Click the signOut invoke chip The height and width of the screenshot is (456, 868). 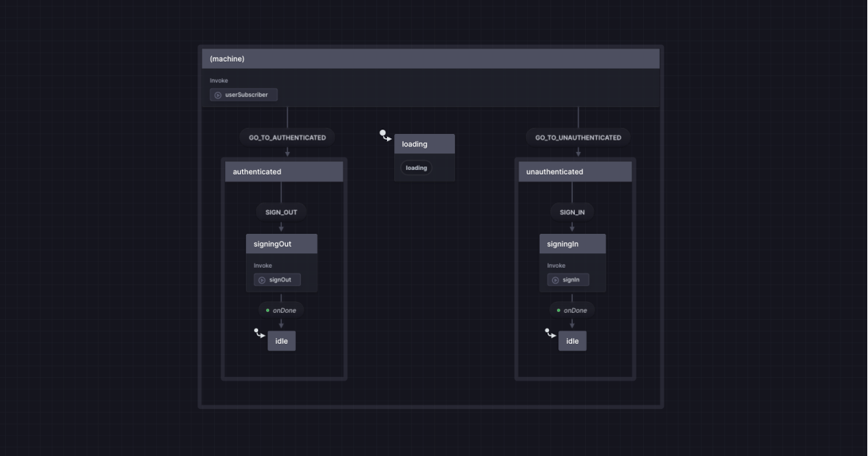tap(277, 280)
